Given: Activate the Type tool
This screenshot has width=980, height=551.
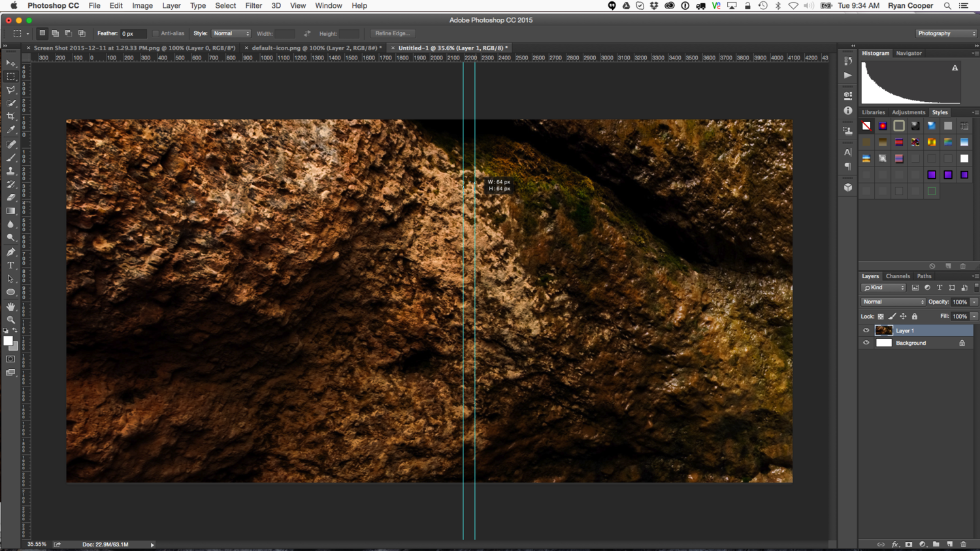Looking at the screenshot, I should coord(10,265).
